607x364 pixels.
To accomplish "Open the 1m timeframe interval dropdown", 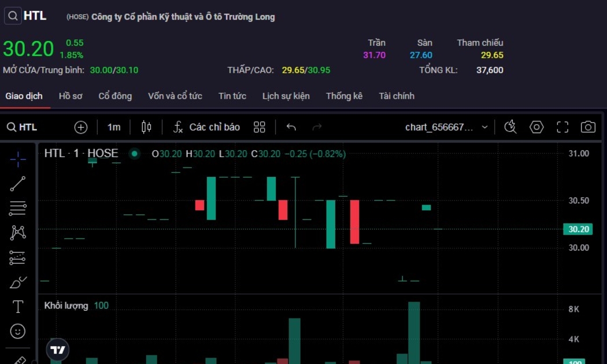I will click(114, 127).
